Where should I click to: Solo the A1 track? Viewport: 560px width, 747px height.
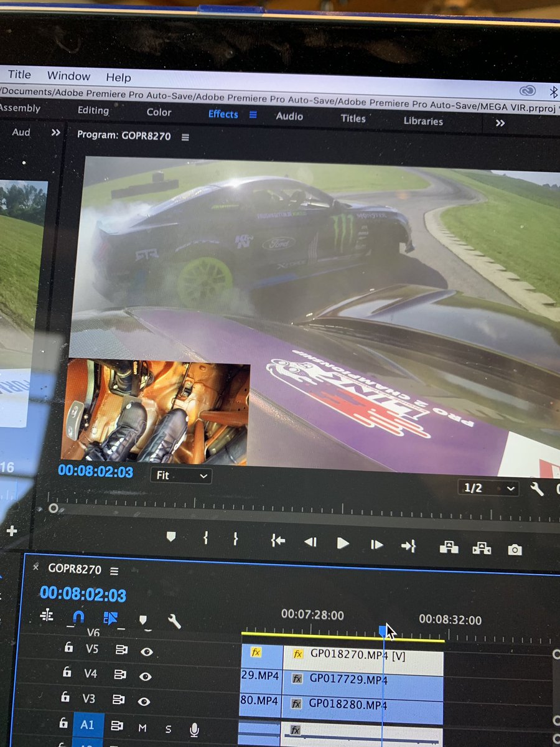click(x=168, y=729)
